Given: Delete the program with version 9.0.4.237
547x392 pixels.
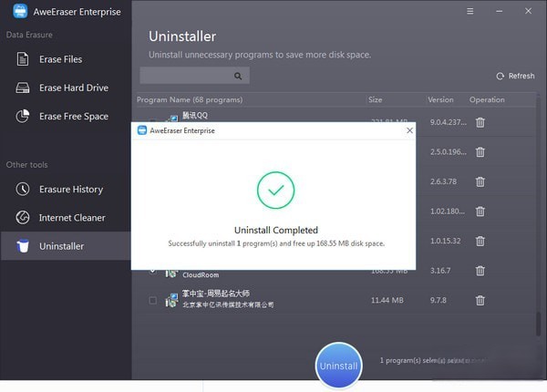Looking at the screenshot, I should point(480,122).
